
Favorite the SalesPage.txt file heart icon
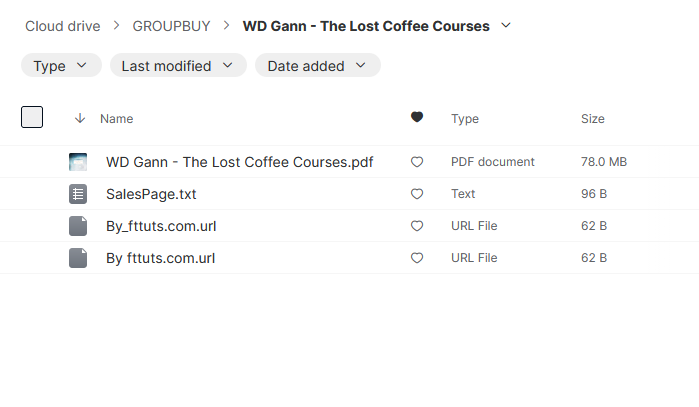pyautogui.click(x=417, y=194)
